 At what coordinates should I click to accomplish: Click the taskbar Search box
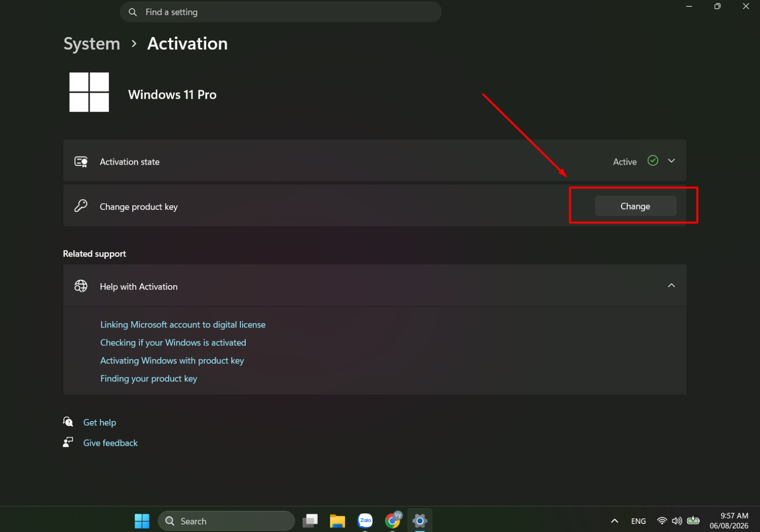click(x=226, y=521)
